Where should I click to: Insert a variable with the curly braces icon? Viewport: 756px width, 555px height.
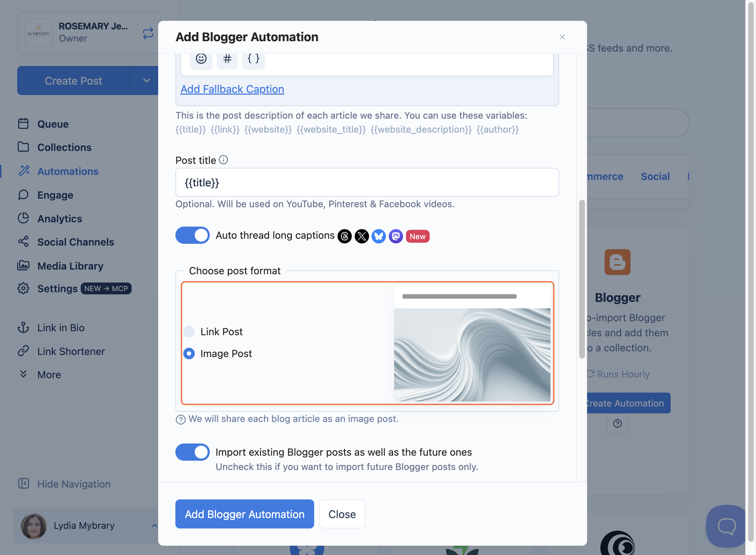coord(254,58)
